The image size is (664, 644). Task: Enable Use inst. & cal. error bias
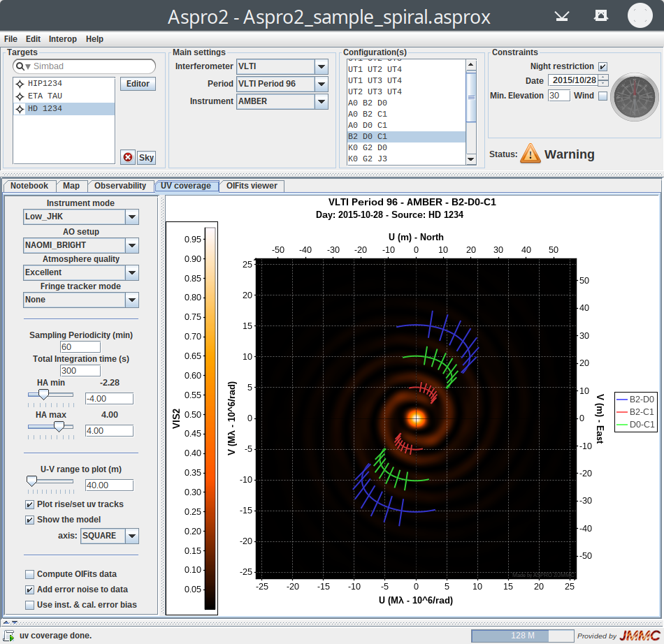pyautogui.click(x=29, y=605)
